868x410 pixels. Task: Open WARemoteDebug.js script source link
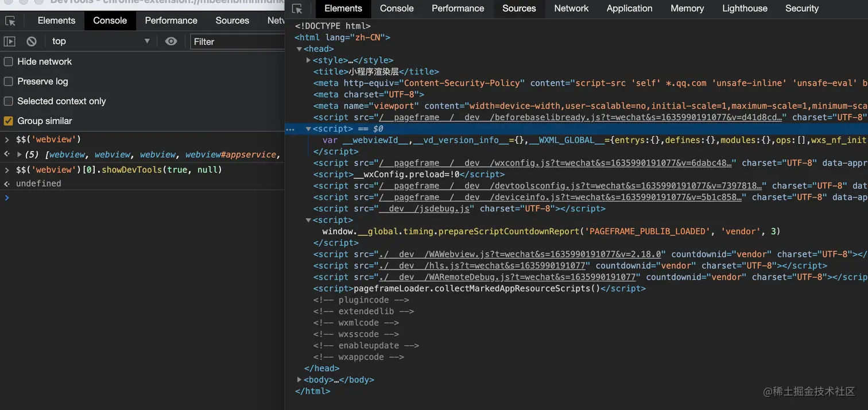(x=507, y=277)
